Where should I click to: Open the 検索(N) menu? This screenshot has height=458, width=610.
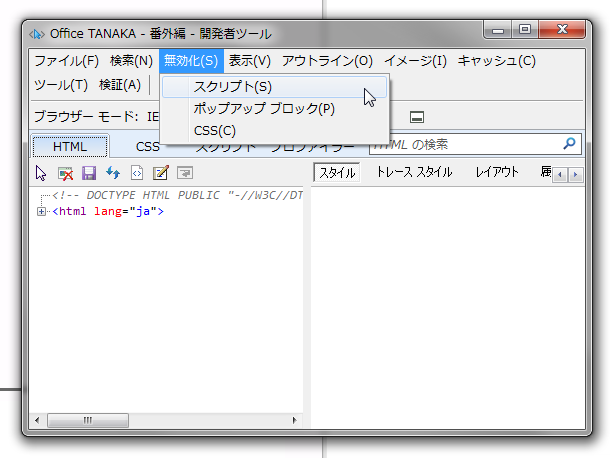click(x=131, y=61)
